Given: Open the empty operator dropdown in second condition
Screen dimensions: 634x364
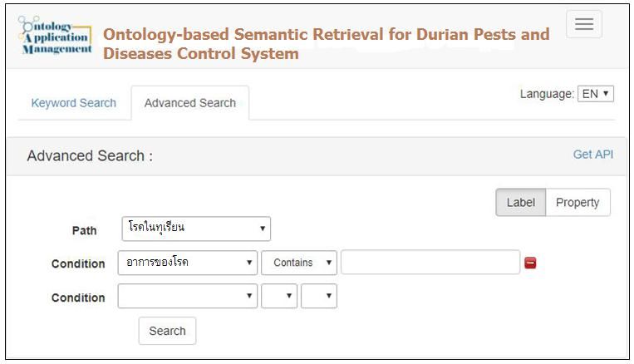Looking at the screenshot, I should tap(279, 296).
